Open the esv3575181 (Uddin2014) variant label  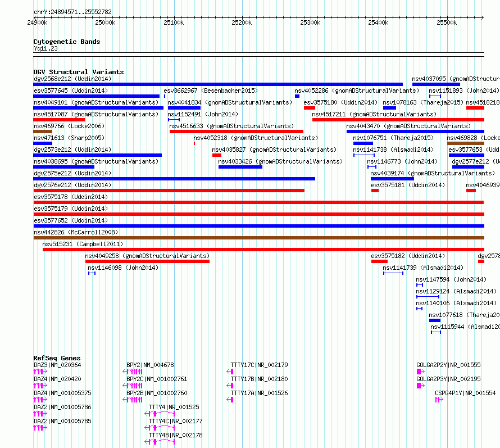coord(408,185)
